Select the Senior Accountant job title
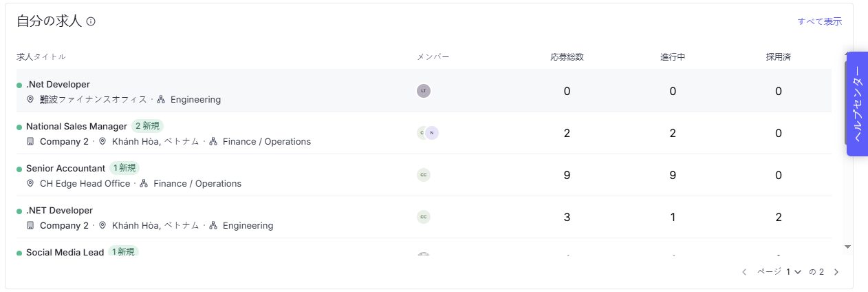 [x=65, y=169]
